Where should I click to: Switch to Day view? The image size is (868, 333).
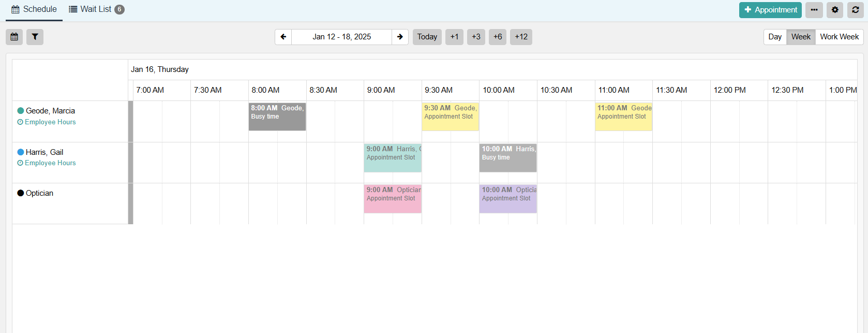click(x=775, y=37)
